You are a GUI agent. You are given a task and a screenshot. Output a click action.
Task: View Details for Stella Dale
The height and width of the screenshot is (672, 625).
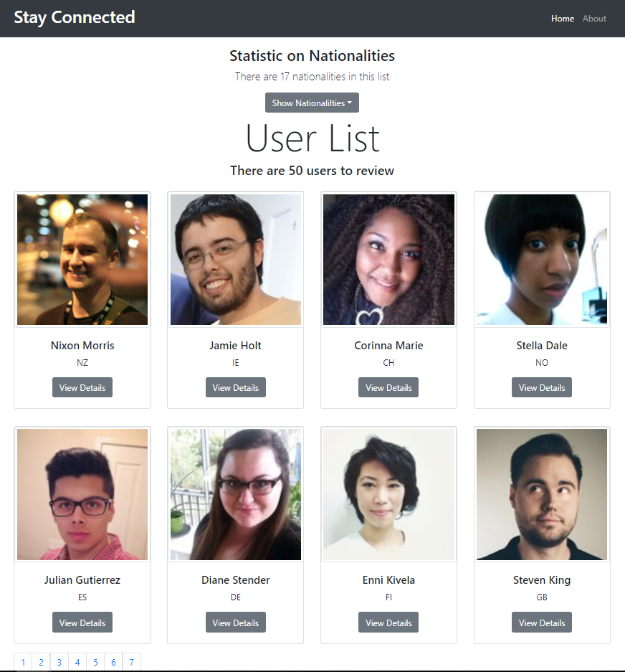tap(542, 387)
